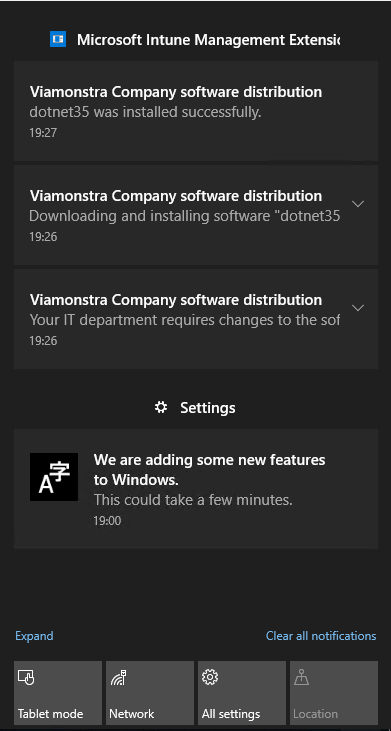
Task: Expand the quick actions with Expand link
Action: [x=34, y=636]
